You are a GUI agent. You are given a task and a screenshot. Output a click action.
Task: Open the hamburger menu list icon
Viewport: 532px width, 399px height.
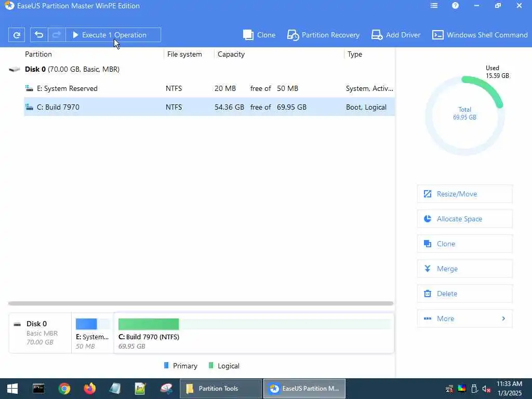(x=434, y=6)
